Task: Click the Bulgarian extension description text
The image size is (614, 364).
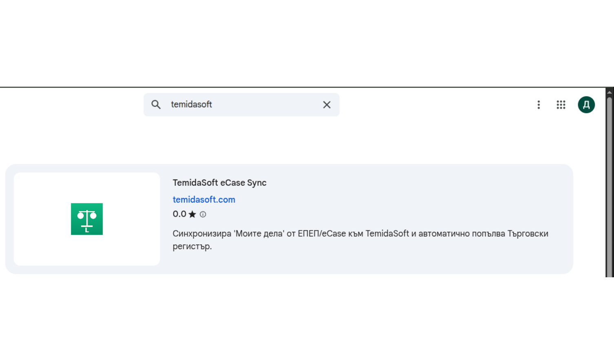Action: (360, 240)
